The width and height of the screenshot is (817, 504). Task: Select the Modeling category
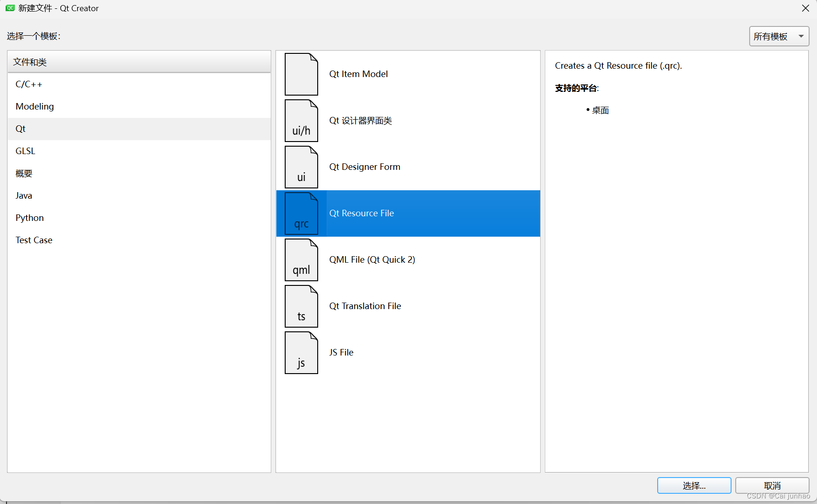point(139,107)
